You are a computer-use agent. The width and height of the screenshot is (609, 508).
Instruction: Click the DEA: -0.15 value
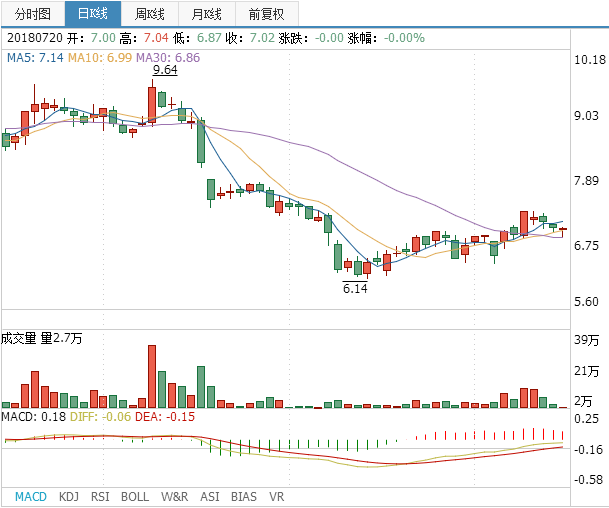(165, 417)
